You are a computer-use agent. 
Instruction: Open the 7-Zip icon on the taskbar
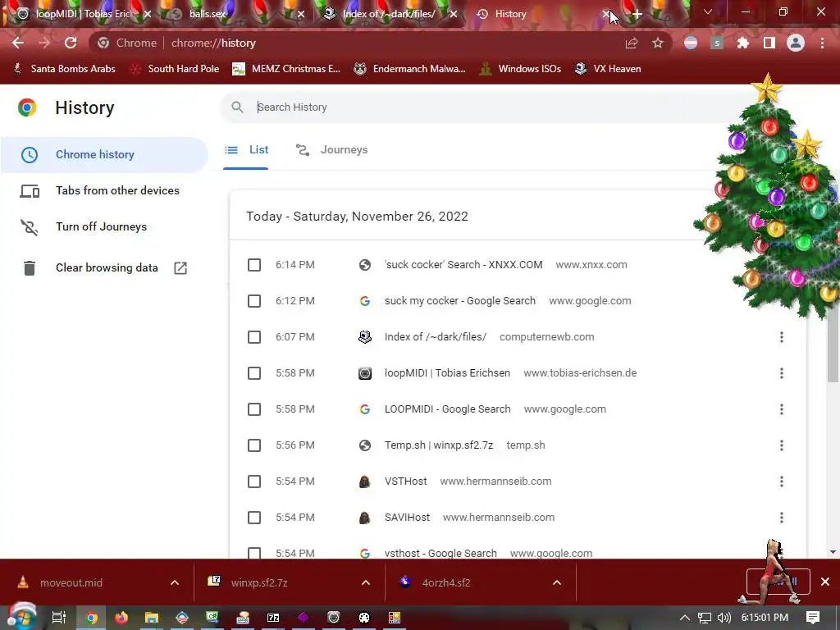[x=273, y=618]
